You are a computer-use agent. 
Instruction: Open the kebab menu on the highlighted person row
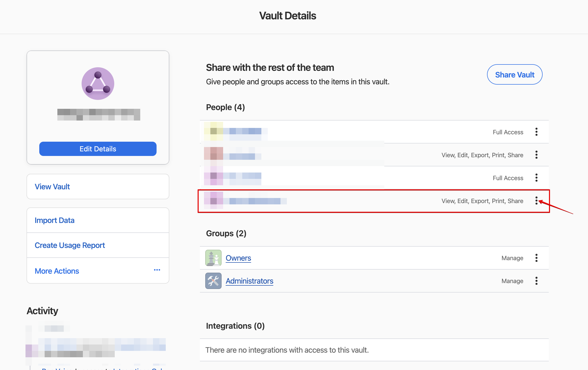[x=536, y=201]
